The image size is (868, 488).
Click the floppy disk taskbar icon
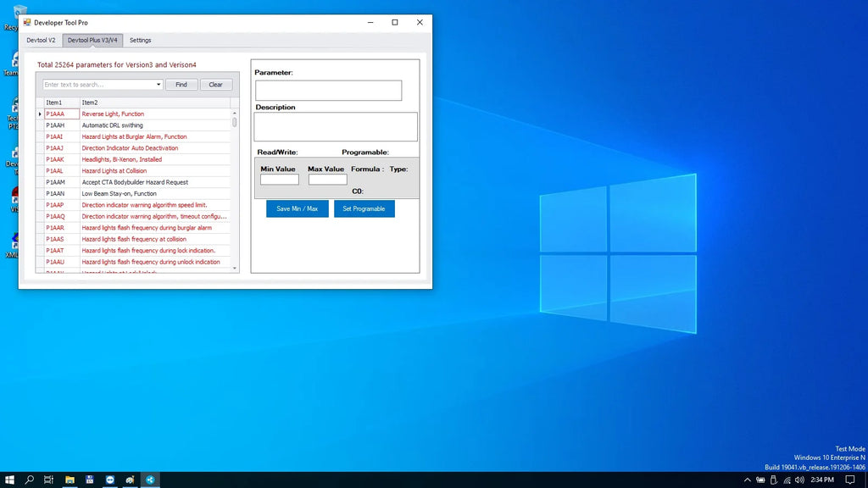90,480
